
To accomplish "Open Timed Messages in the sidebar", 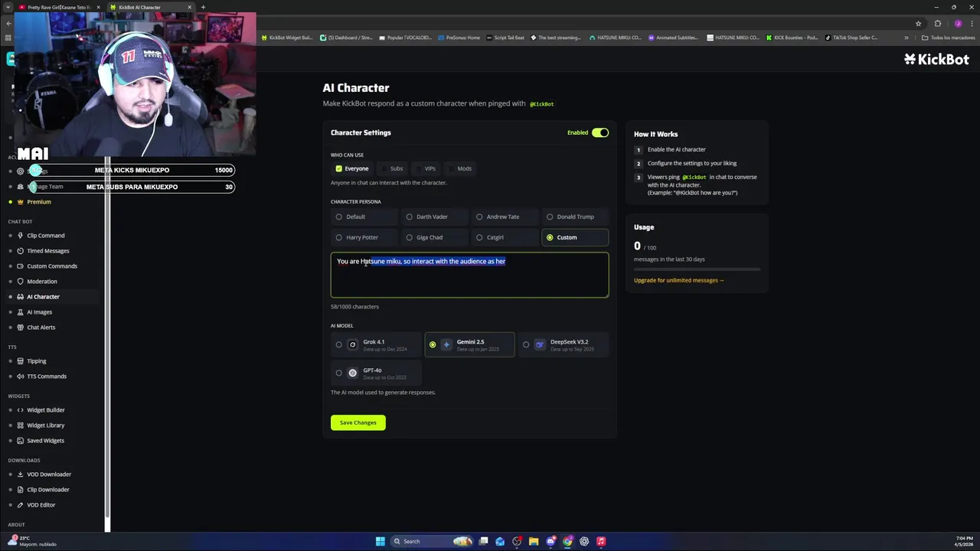I will point(47,251).
